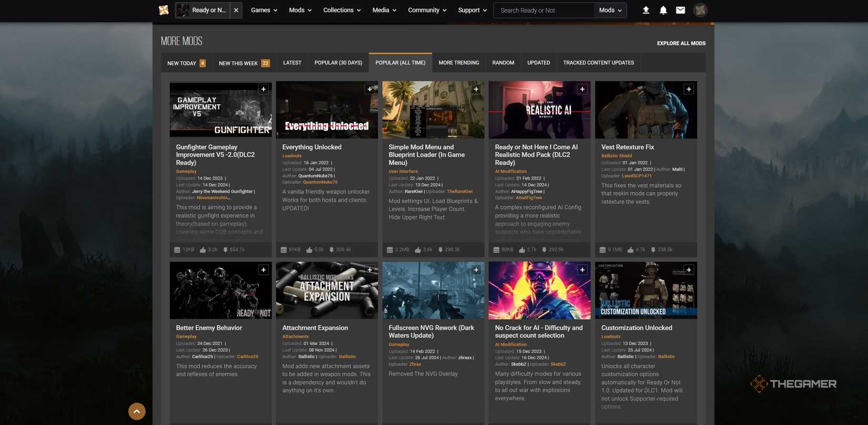Click the user profile avatar

tap(700, 10)
